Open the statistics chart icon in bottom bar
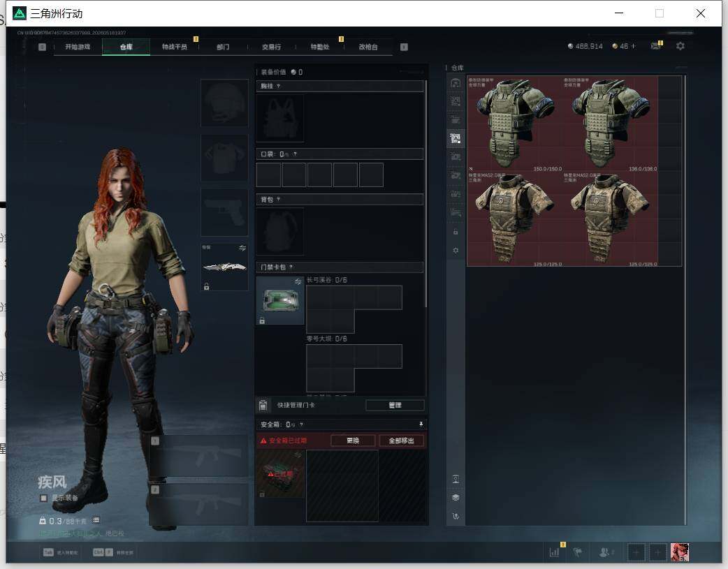Image resolution: width=728 pixels, height=569 pixels. pos(554,552)
